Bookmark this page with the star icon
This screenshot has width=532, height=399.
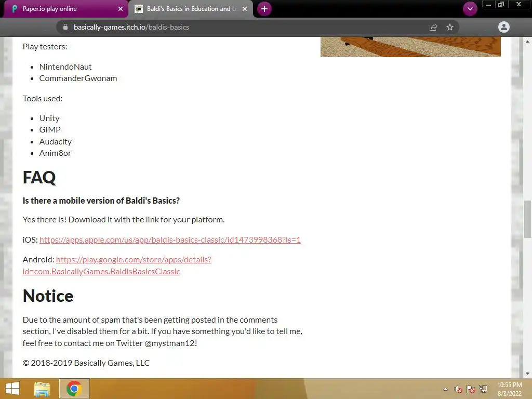tap(450, 27)
